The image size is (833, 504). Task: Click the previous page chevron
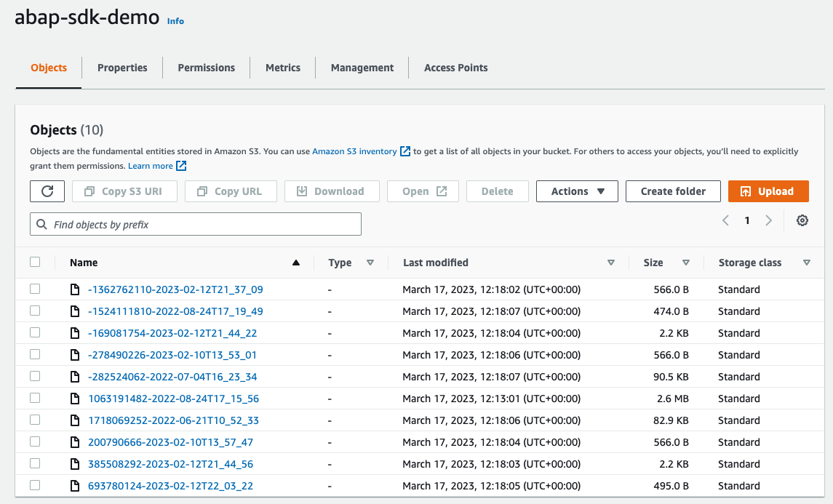(x=725, y=220)
